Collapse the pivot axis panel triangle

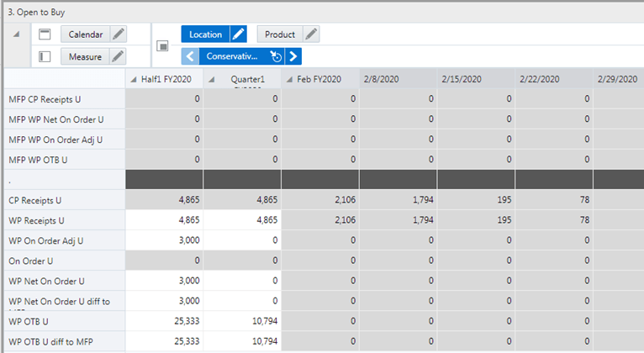pos(17,34)
